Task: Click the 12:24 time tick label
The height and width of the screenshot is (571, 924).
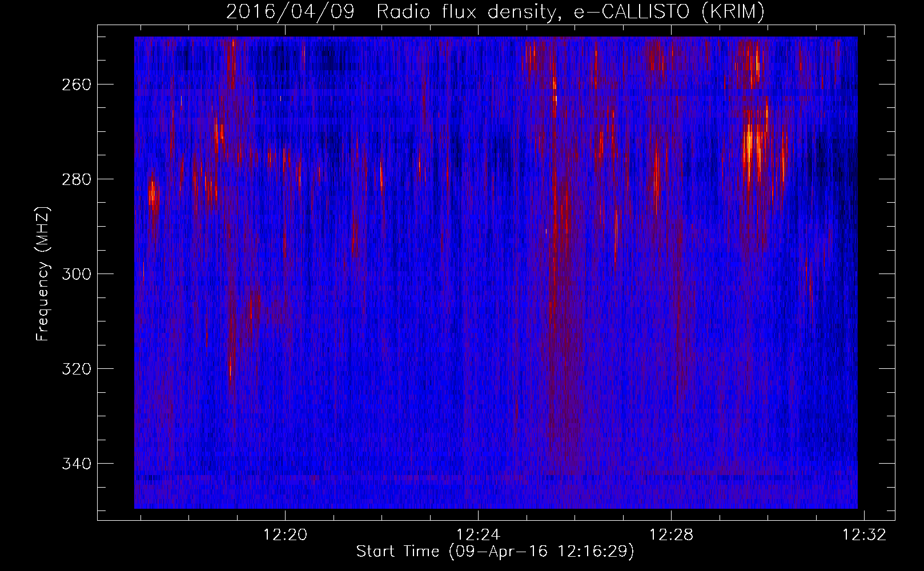Action: click(478, 535)
